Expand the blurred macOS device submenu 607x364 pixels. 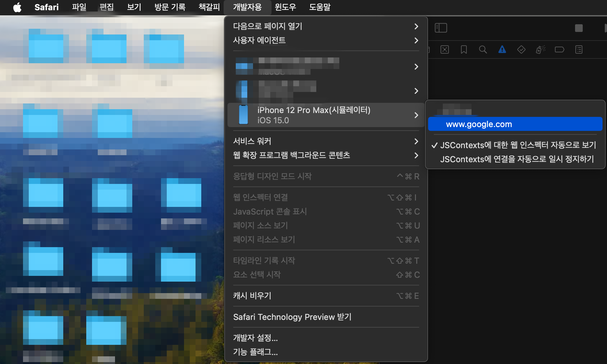click(x=326, y=66)
